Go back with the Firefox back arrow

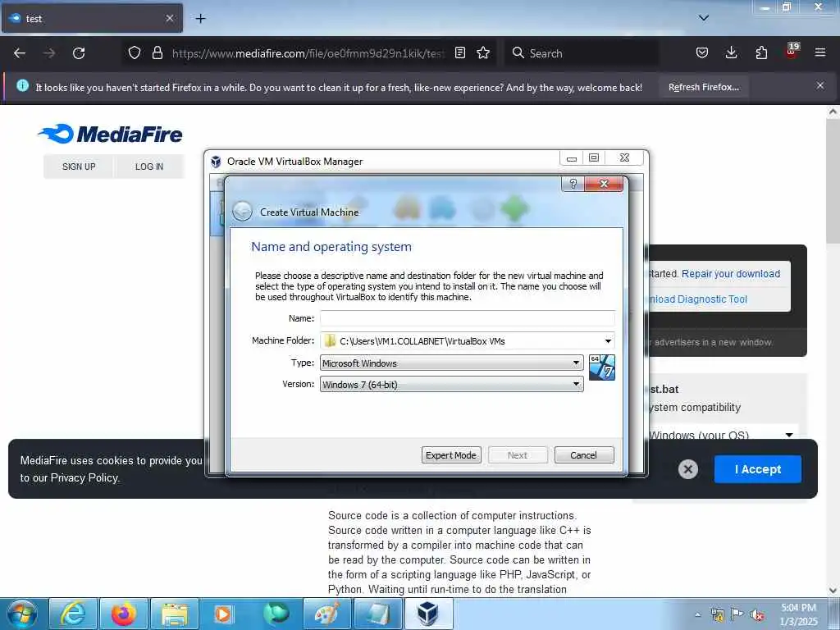pos(20,53)
